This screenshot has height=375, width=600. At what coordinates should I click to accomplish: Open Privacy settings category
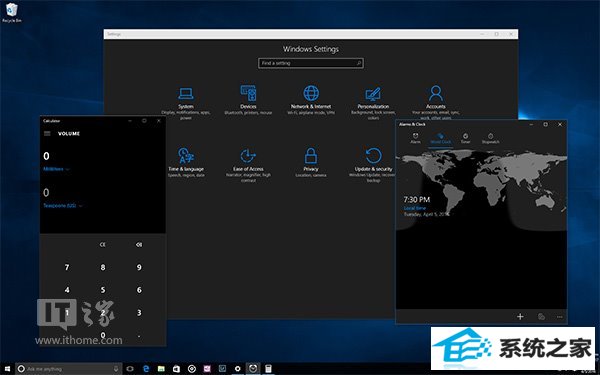(311, 162)
